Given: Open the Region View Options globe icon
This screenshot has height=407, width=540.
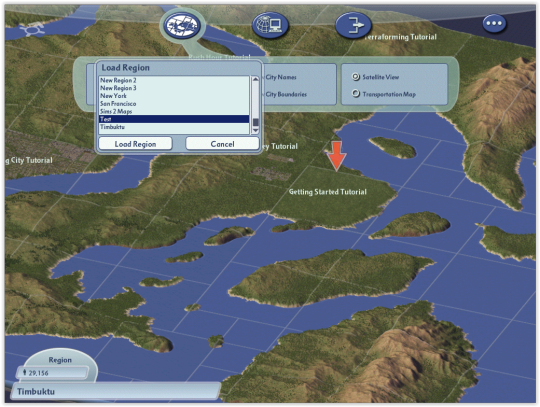Looking at the screenshot, I should 182,26.
